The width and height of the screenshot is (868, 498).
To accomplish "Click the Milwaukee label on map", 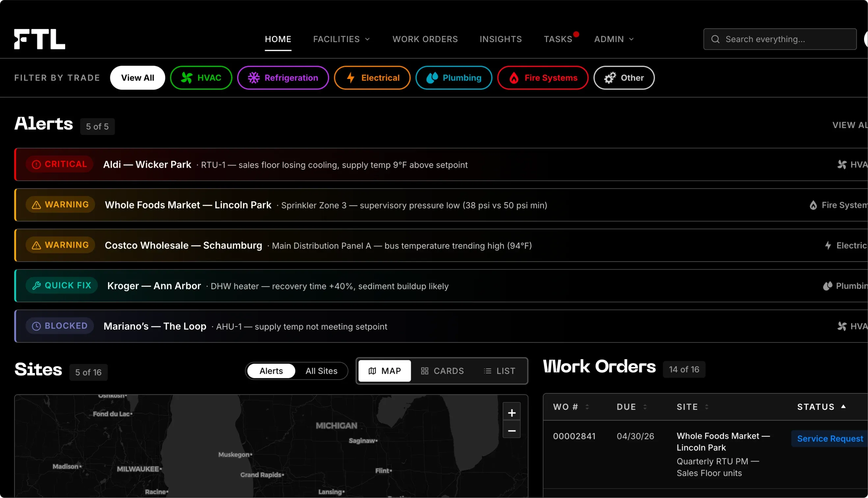I will click(138, 469).
